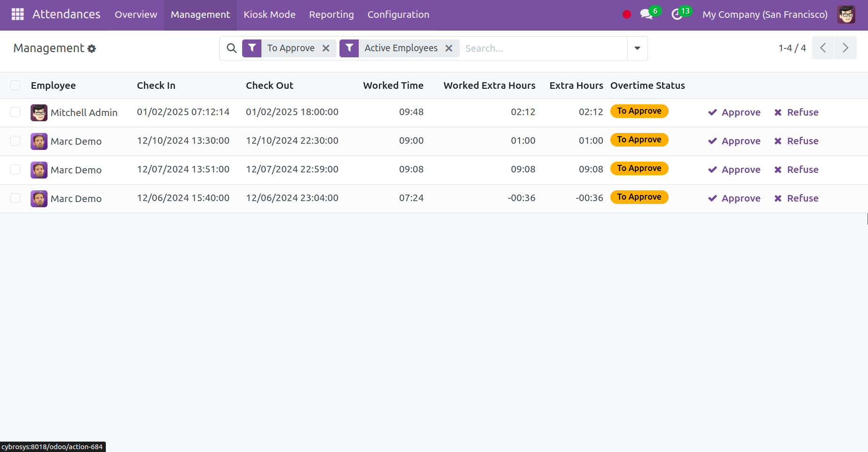Go to the next page of records
Image resolution: width=868 pixels, height=452 pixels.
point(845,48)
